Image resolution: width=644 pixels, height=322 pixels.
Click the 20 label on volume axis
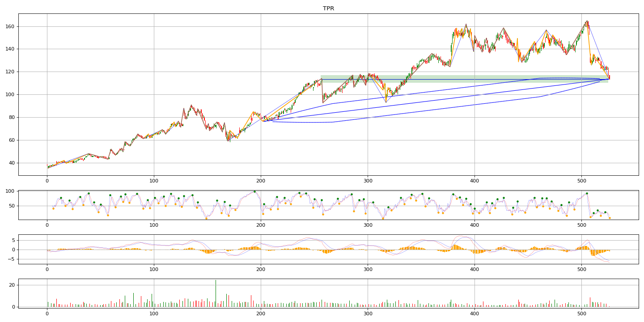pyautogui.click(x=12, y=285)
